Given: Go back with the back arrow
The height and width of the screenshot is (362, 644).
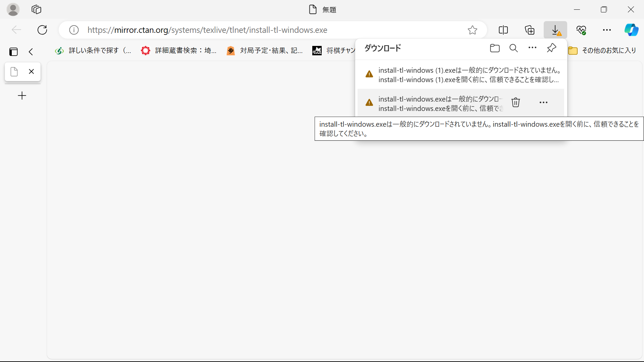Looking at the screenshot, I should 16,30.
